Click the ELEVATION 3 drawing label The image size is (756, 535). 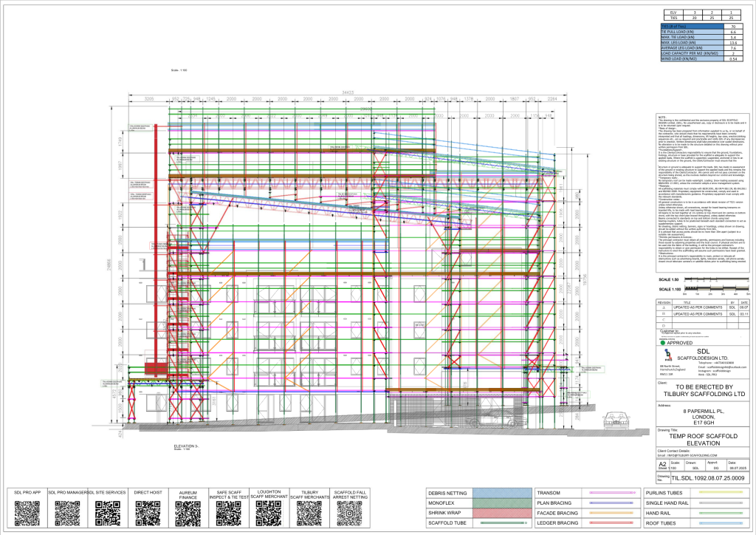tap(185, 446)
